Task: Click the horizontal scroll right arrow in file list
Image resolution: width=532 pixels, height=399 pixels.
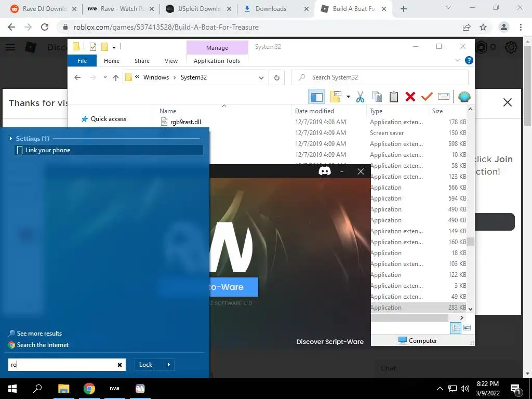Action: coord(461,317)
